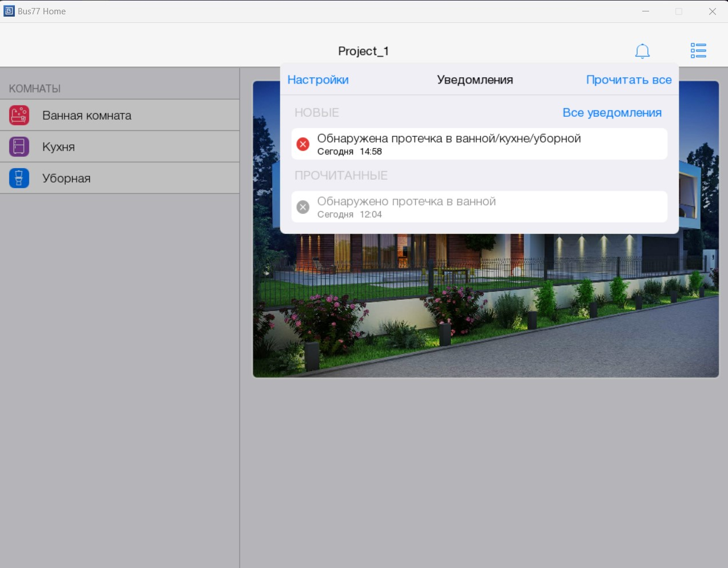Viewport: 728px width, 568px height.
Task: Click red error icon on new leak alert
Action: tap(303, 144)
